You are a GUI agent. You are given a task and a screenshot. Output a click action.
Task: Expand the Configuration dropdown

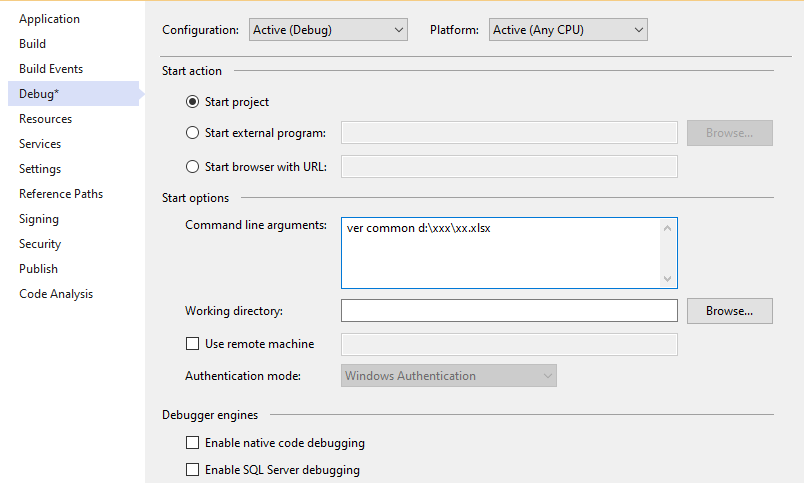point(328,30)
